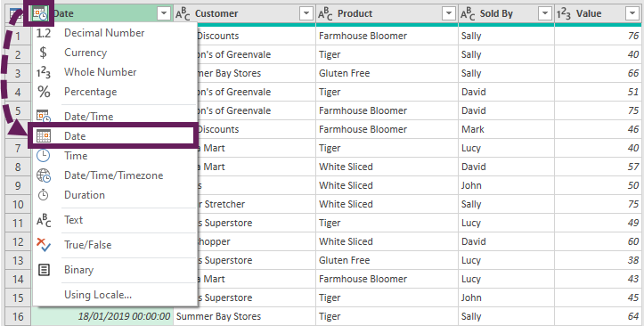644x326 pixels.
Task: Click the White Sliced cell in row 12
Action: coord(387,241)
